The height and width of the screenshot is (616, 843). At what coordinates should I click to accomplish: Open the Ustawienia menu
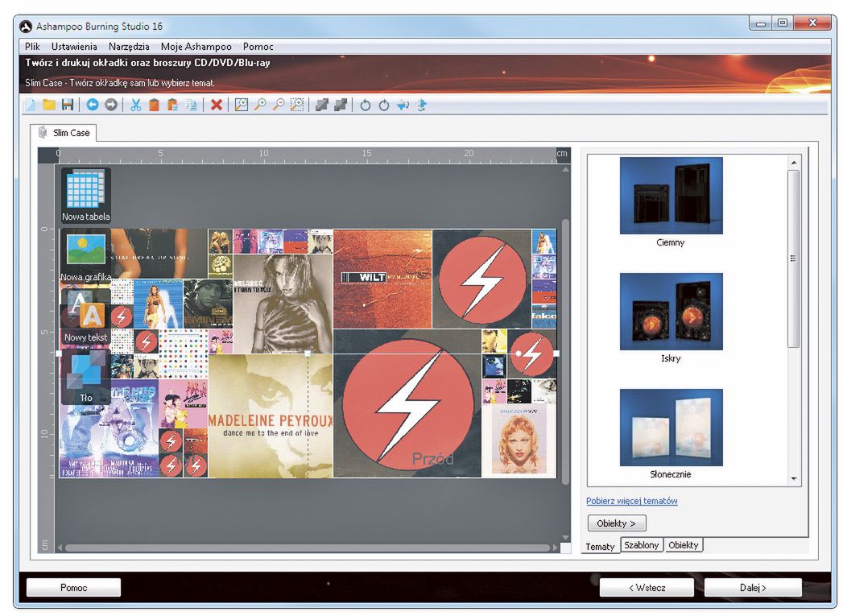pos(74,47)
